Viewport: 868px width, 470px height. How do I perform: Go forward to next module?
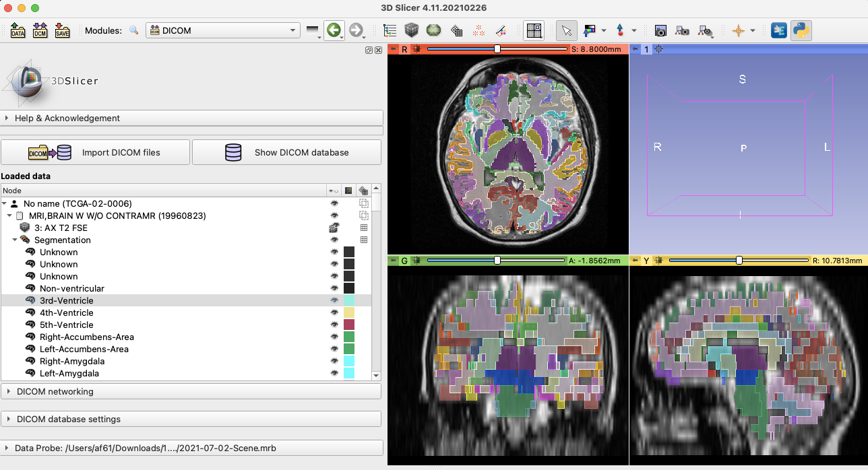click(x=356, y=30)
